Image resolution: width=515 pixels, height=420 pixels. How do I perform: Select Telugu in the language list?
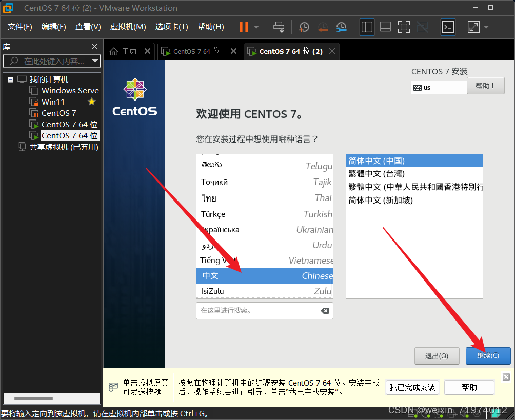pyautogui.click(x=265, y=165)
